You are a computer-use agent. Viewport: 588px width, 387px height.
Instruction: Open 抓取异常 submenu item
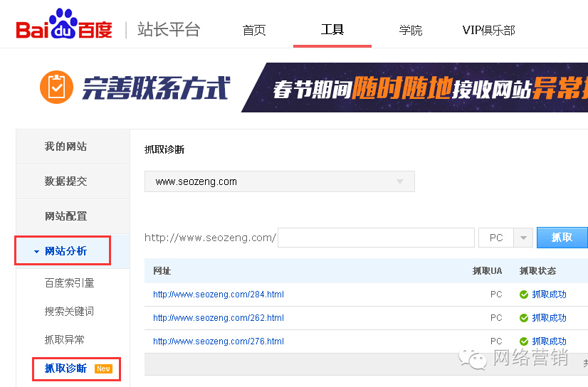[65, 340]
